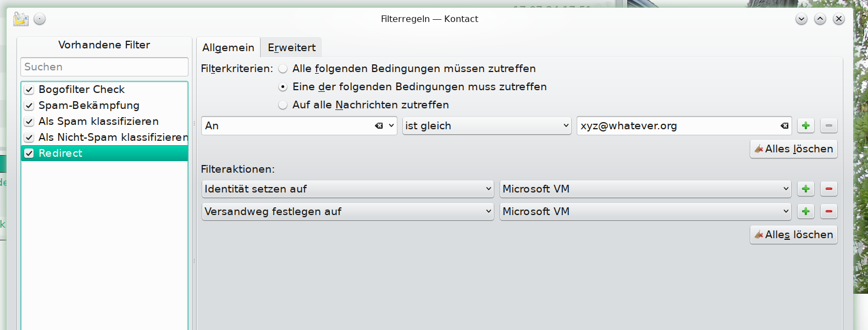Uncheck the Bogofilter Check filter
The width and height of the screenshot is (868, 330).
[29, 90]
